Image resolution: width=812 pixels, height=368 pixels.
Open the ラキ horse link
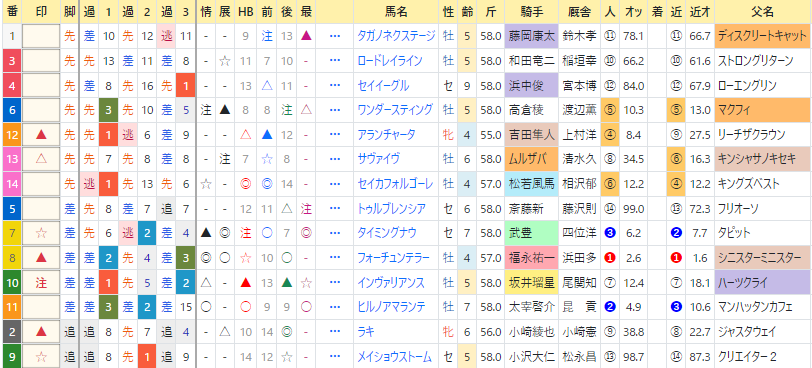(366, 331)
